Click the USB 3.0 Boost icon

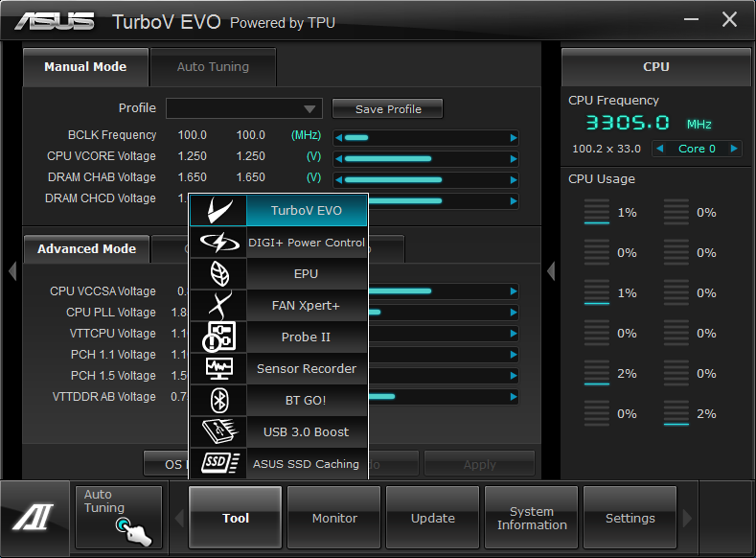[218, 432]
